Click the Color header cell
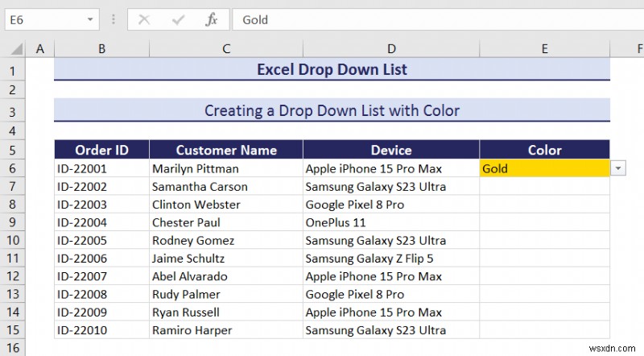Image resolution: width=644 pixels, height=356 pixels. click(545, 150)
